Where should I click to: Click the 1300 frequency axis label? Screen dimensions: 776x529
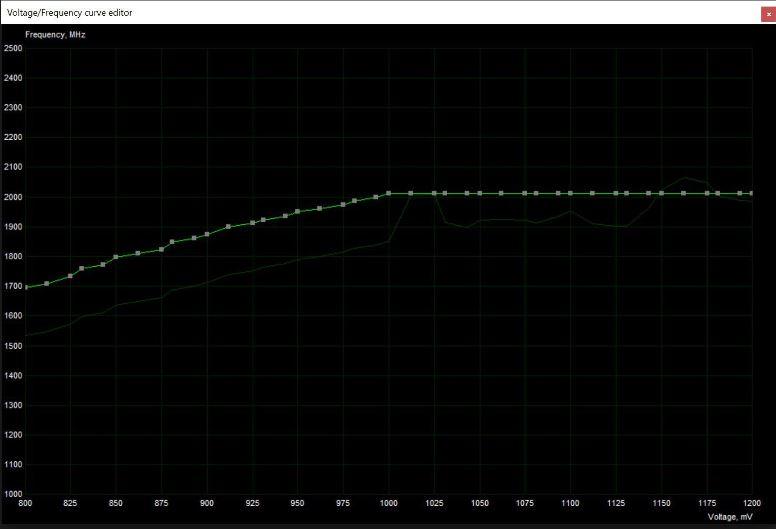click(13, 405)
